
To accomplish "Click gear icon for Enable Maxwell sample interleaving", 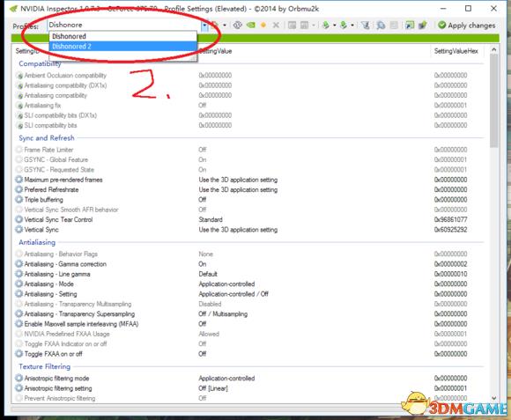I will [x=19, y=324].
